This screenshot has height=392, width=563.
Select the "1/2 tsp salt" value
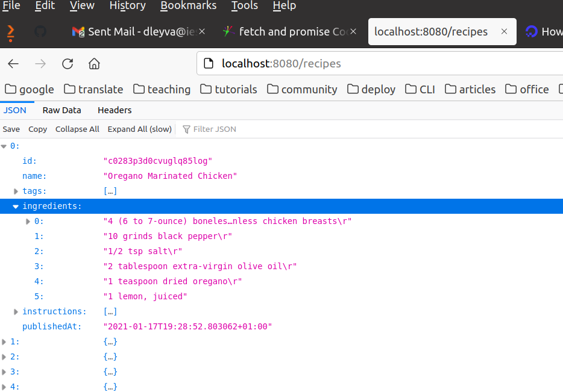pyautogui.click(x=142, y=252)
